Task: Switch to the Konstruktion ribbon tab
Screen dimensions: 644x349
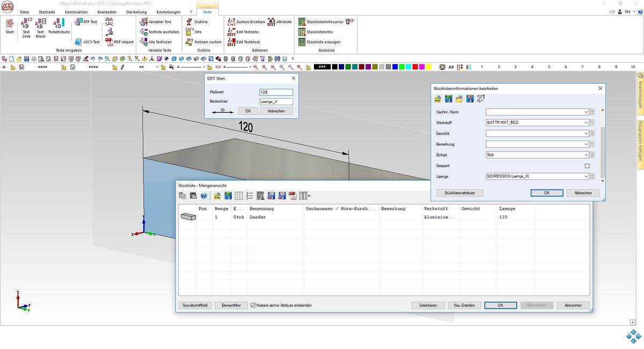Action: (76, 12)
